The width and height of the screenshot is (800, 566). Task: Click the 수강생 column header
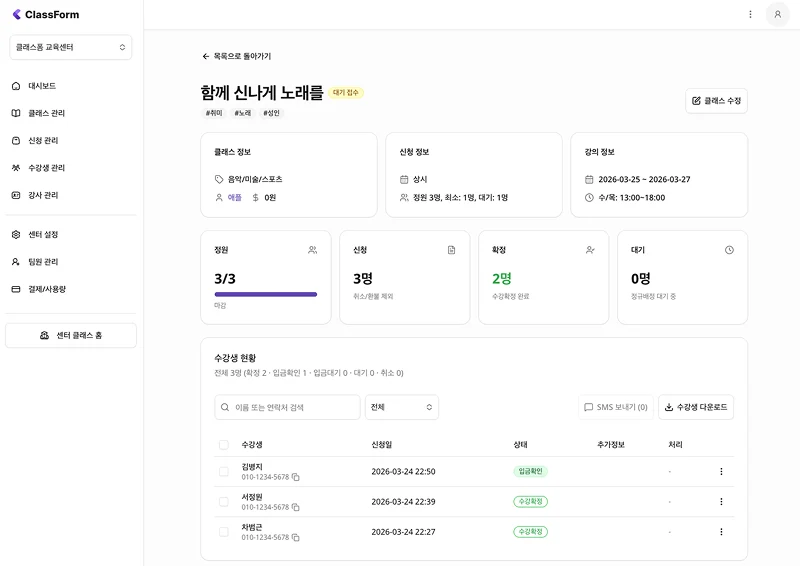pyautogui.click(x=252, y=445)
